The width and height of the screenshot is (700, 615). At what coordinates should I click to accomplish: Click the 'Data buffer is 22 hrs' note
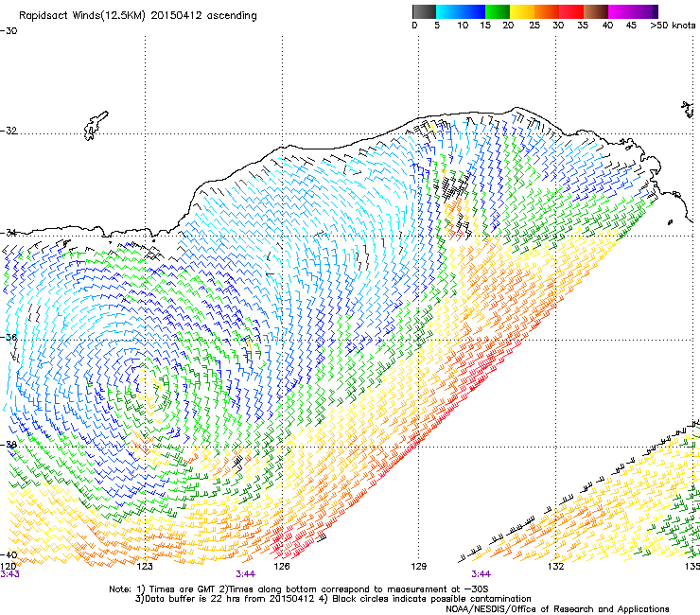coord(333,599)
